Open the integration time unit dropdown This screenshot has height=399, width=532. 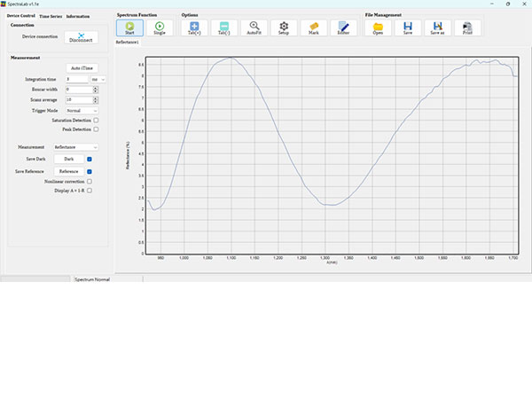pyautogui.click(x=98, y=79)
